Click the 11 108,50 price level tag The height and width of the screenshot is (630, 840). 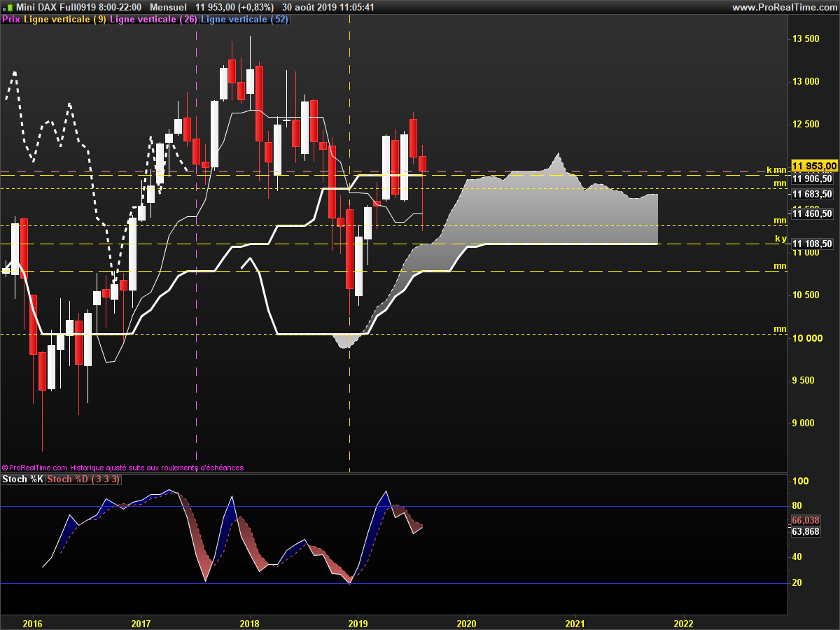(x=812, y=244)
